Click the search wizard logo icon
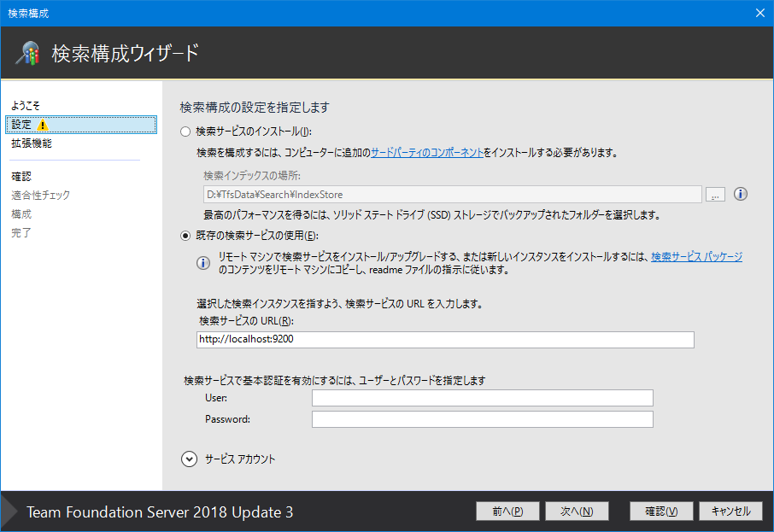The width and height of the screenshot is (774, 532). point(27,53)
